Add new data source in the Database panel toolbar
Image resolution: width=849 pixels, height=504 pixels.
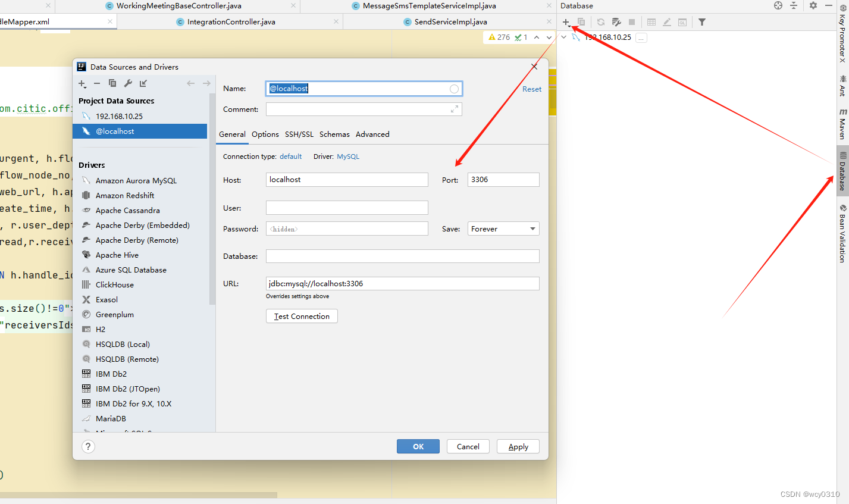566,22
